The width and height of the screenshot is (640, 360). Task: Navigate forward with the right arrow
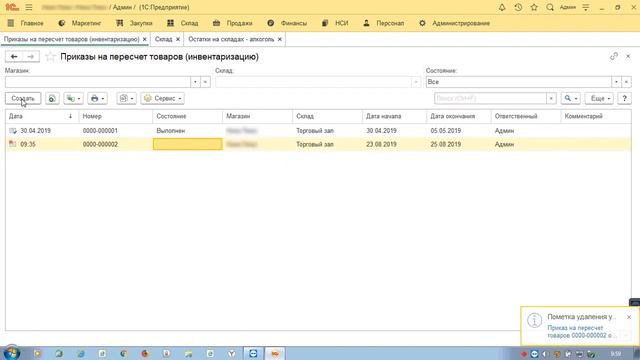(x=31, y=57)
